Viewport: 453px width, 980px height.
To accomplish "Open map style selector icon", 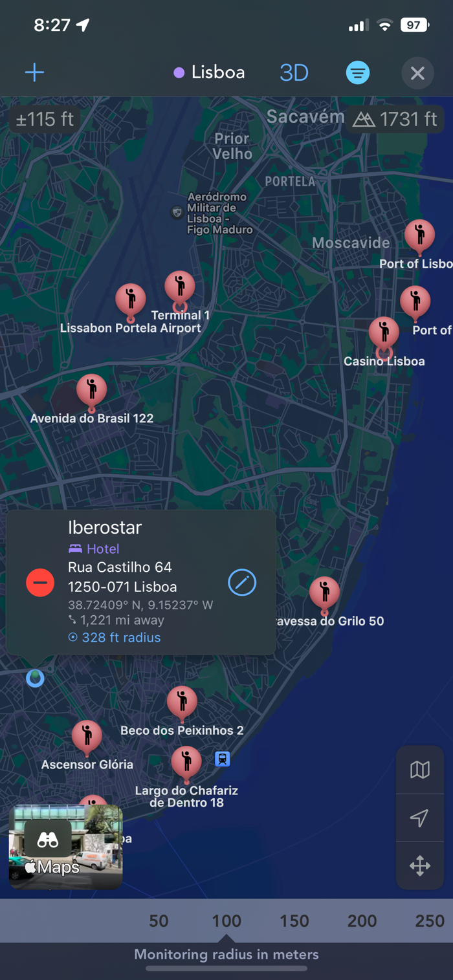I will pos(419,770).
